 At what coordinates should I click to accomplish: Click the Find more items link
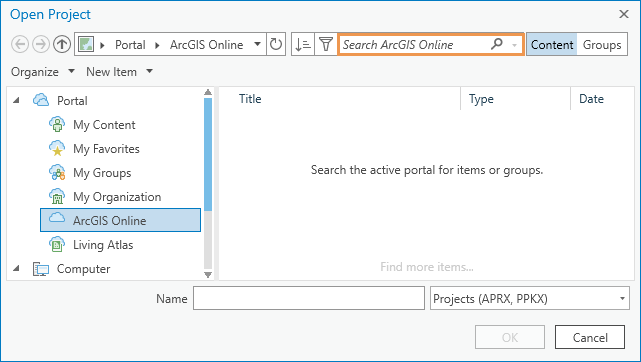[427, 267]
